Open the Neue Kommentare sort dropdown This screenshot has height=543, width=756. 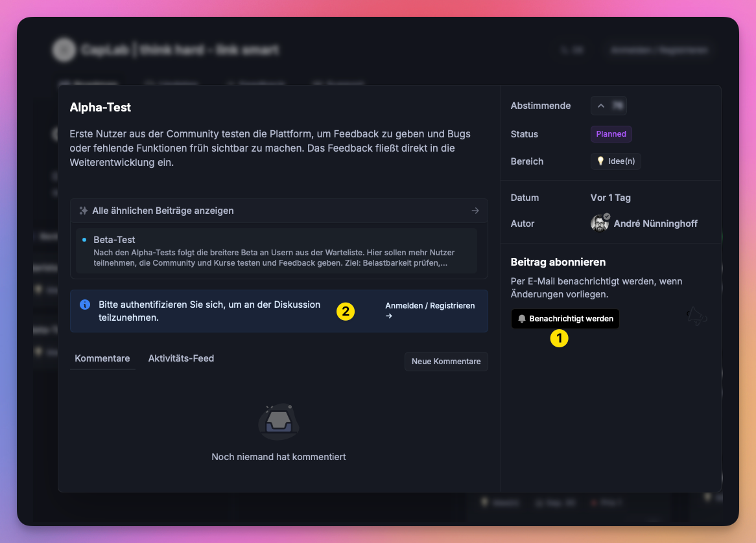pyautogui.click(x=446, y=362)
